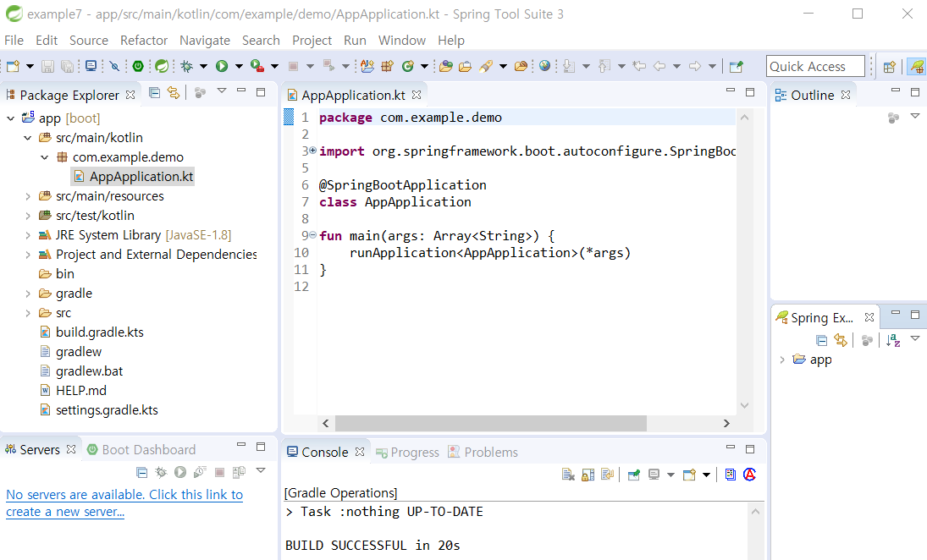Click the Debug bug icon

click(x=187, y=66)
